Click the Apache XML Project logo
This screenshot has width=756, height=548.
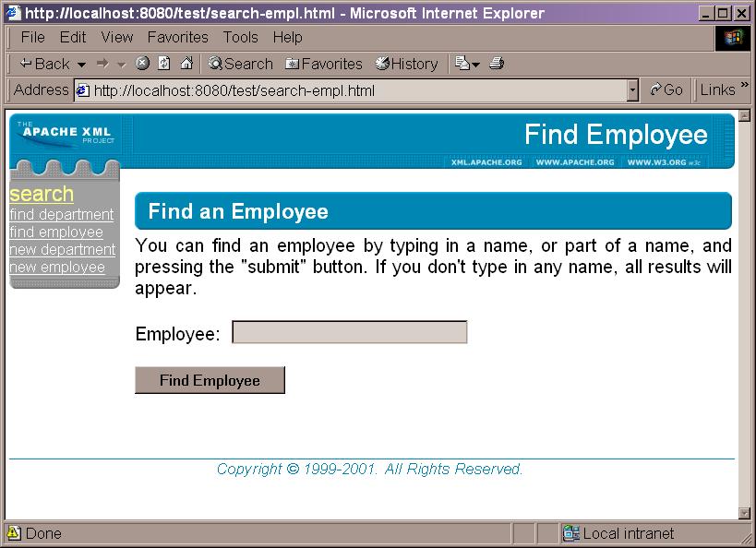pos(65,134)
